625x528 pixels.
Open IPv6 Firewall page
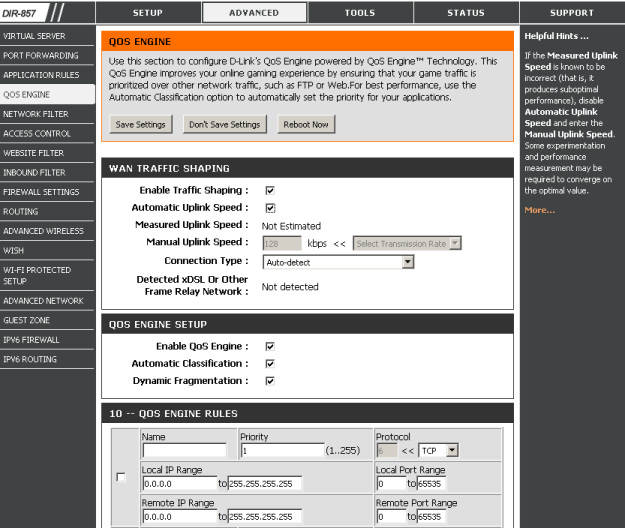47,340
